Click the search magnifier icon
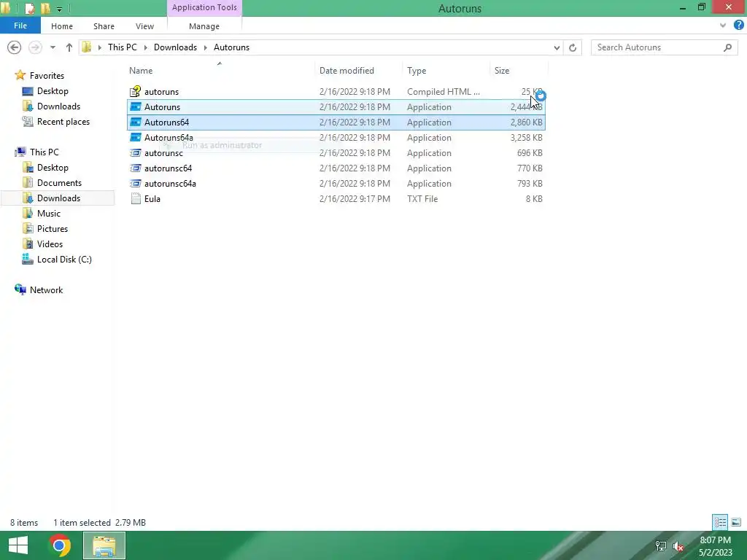 point(727,47)
